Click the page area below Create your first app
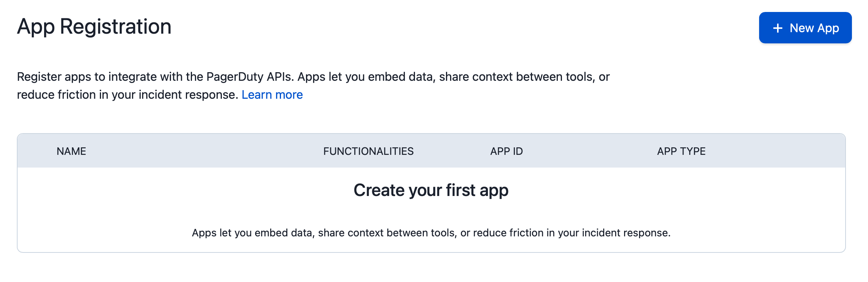This screenshot has width=868, height=282. (431, 233)
